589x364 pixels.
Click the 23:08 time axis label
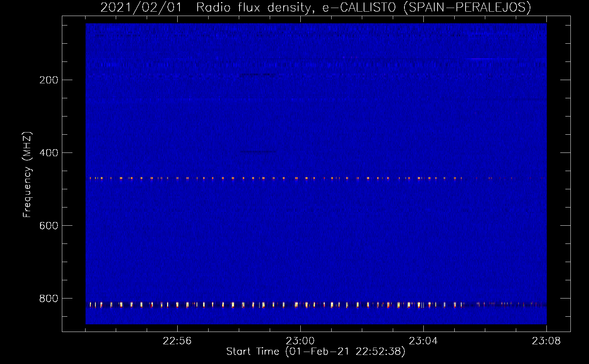546,341
